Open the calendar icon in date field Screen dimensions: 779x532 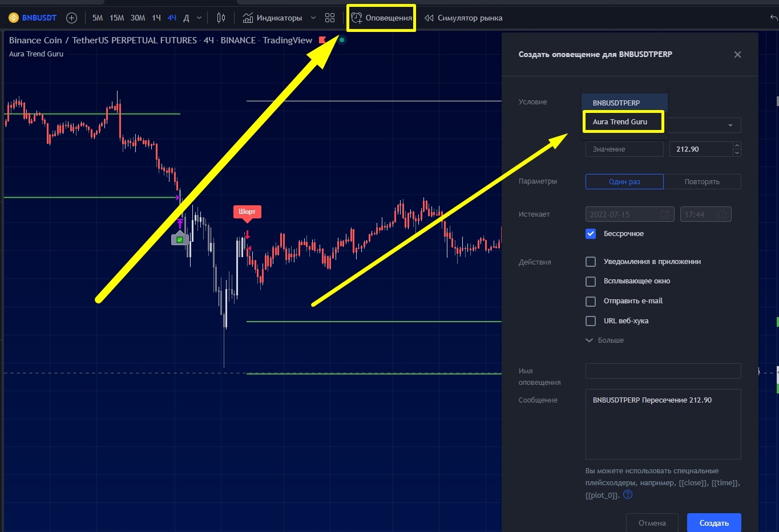pyautogui.click(x=665, y=214)
